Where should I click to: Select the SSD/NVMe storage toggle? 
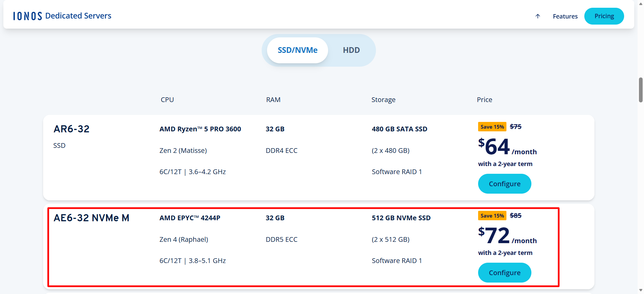(297, 50)
